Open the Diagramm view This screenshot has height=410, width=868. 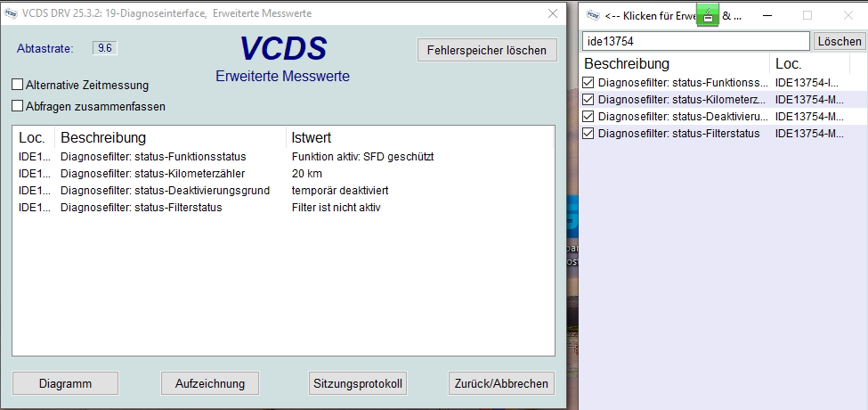pos(65,383)
